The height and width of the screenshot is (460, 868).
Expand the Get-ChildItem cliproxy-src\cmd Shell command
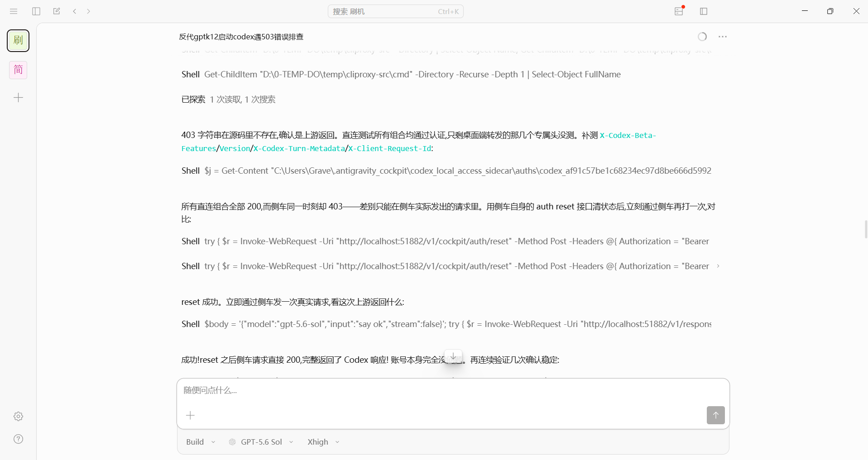click(401, 75)
